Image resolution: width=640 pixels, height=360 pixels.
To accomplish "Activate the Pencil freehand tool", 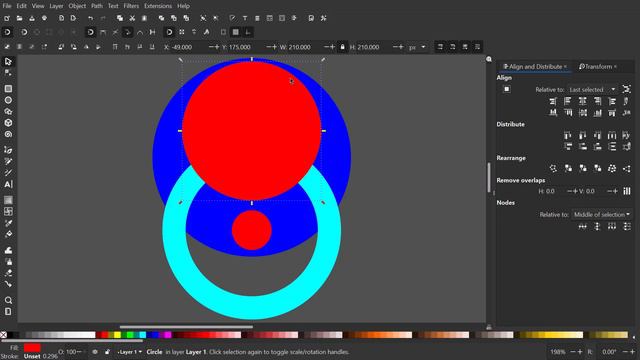I will (x=8, y=161).
